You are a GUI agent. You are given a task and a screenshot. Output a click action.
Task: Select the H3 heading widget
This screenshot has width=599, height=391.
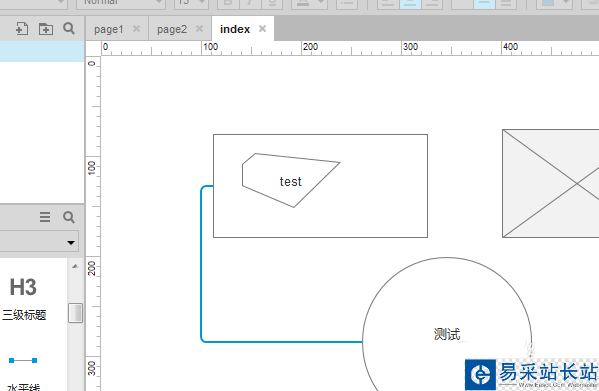[x=23, y=287]
